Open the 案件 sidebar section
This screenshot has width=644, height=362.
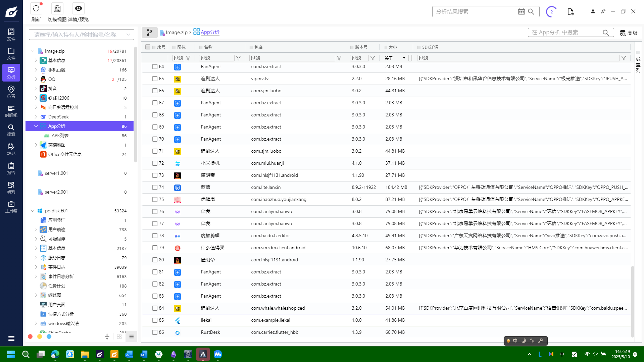pos(11,34)
